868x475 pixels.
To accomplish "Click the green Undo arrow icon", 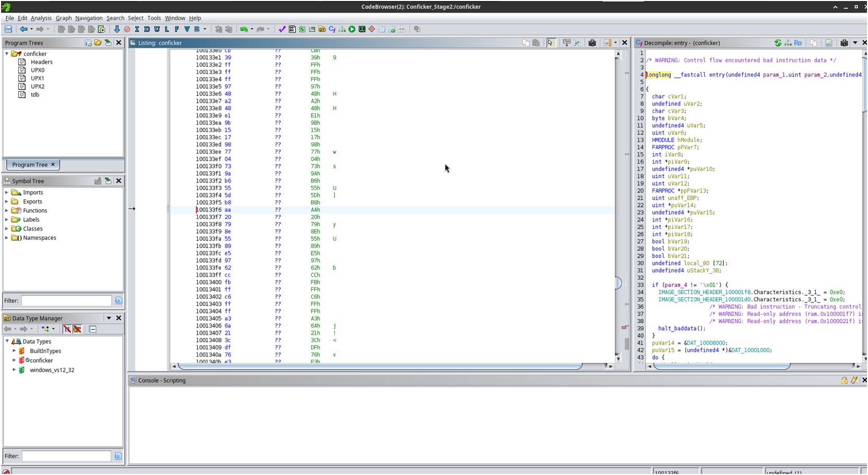I will [244, 29].
